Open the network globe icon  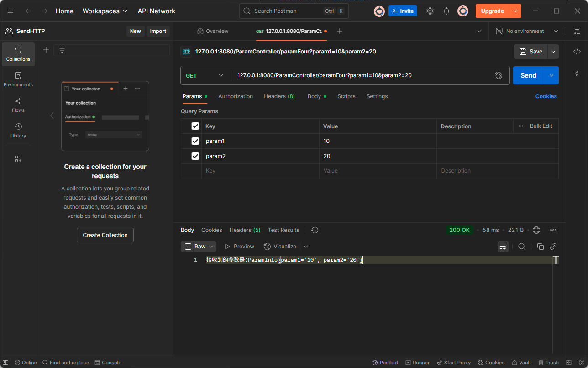point(536,230)
